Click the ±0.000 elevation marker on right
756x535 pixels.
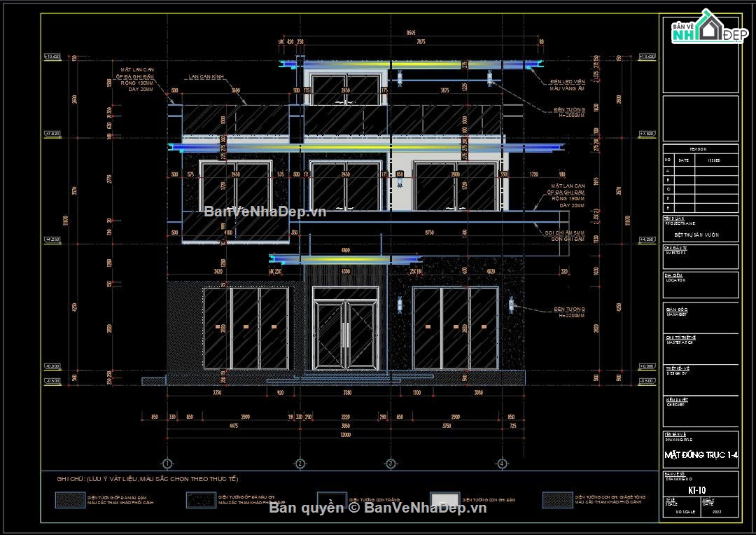click(x=646, y=366)
